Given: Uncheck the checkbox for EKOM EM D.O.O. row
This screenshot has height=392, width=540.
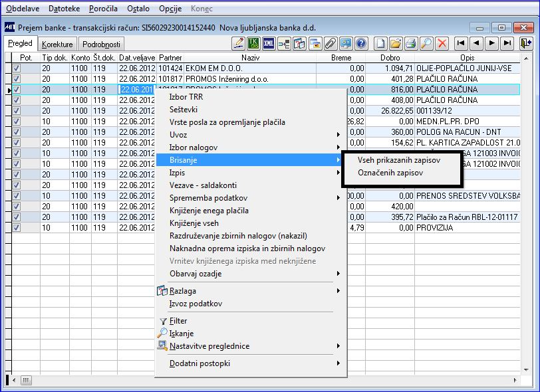Looking at the screenshot, I should pyautogui.click(x=17, y=68).
